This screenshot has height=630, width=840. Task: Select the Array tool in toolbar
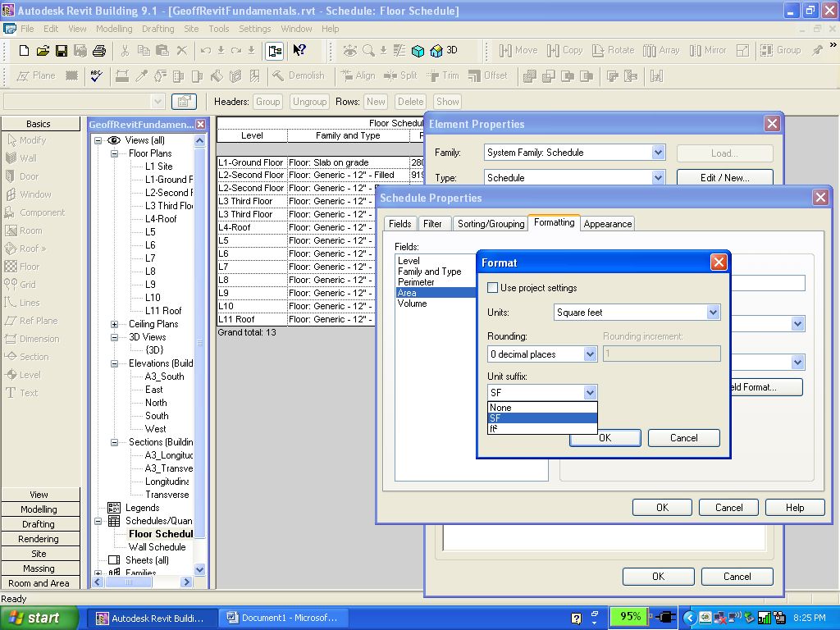coord(661,50)
